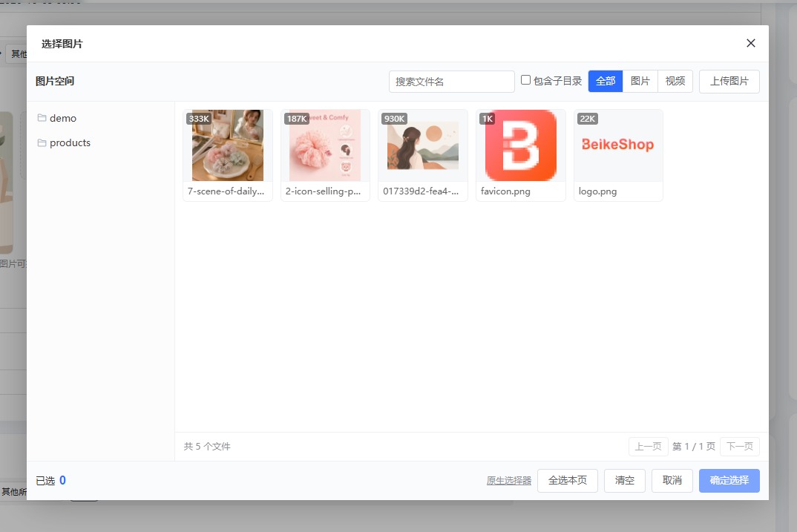Viewport: 797px width, 532px height.
Task: Select the favicon.png thumbnail
Action: coord(520,145)
